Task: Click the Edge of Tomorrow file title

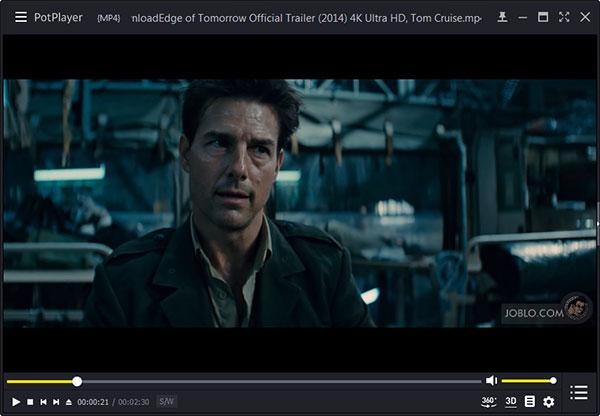Action: pyautogui.click(x=306, y=18)
